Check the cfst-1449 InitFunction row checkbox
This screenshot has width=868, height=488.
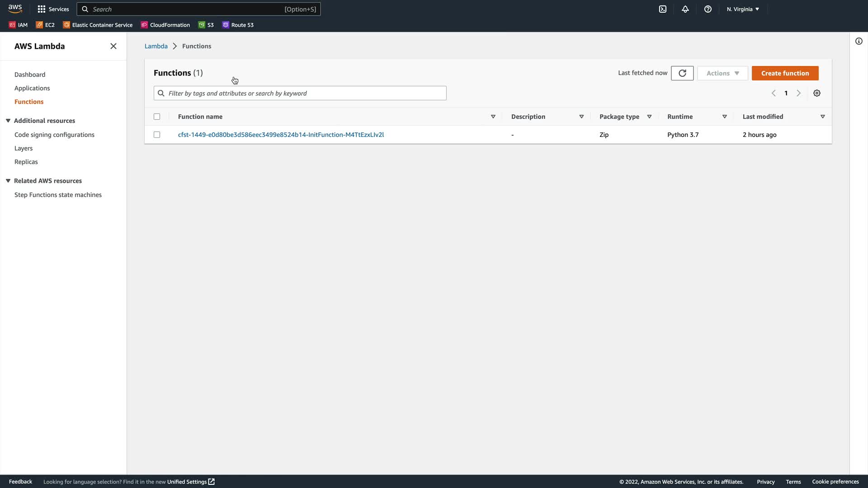(157, 135)
